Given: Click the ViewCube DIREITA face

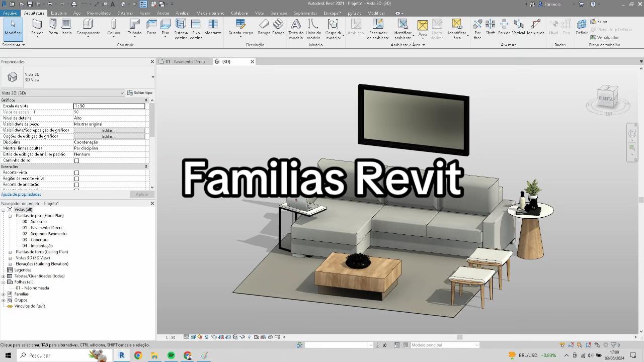Looking at the screenshot, I should 606,99.
